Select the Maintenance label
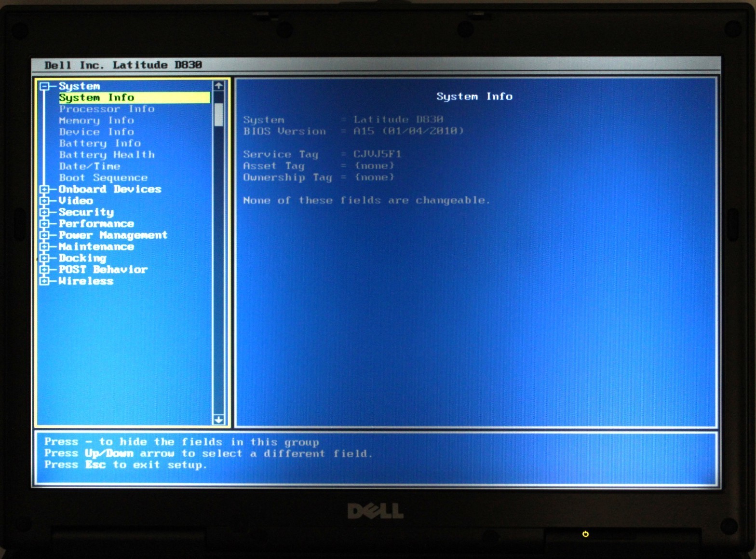This screenshot has height=559, width=756. pyautogui.click(x=96, y=246)
